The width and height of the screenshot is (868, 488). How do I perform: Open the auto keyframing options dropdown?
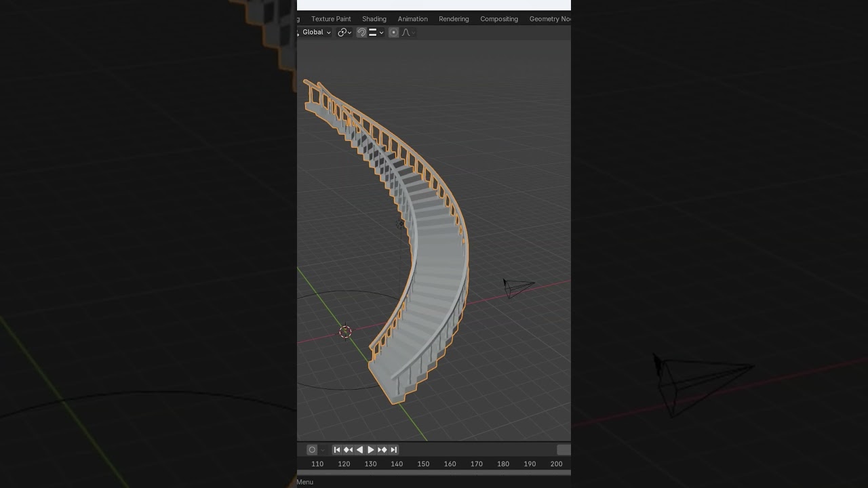click(323, 450)
